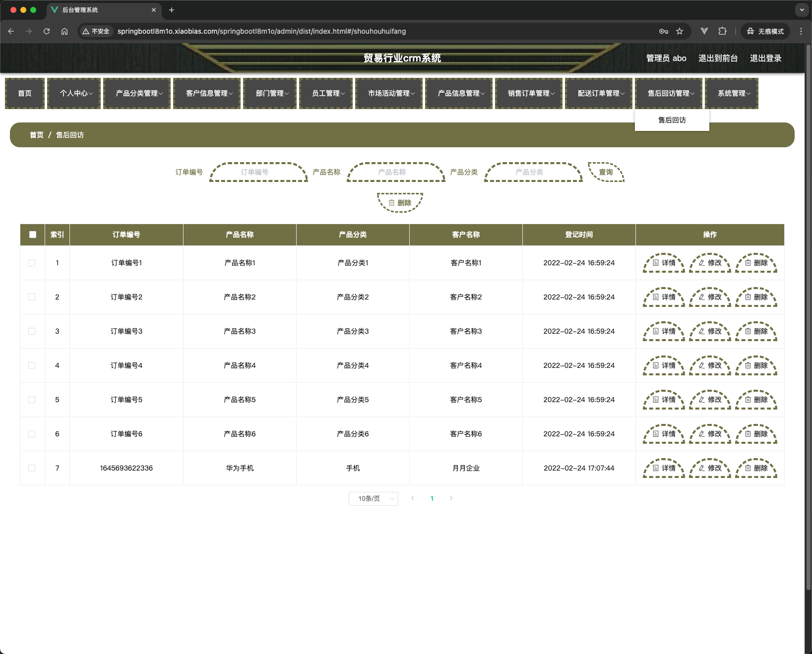Expand the 市场活动管理 menu
This screenshot has width=812, height=654.
389,93
